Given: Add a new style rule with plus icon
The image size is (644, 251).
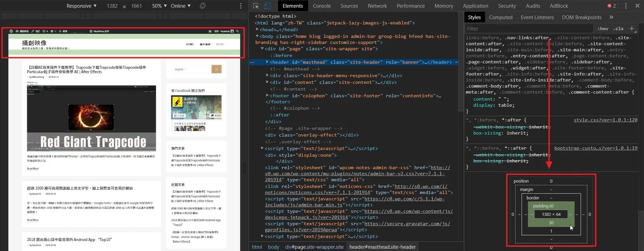Looking at the screenshot, I should point(632,29).
